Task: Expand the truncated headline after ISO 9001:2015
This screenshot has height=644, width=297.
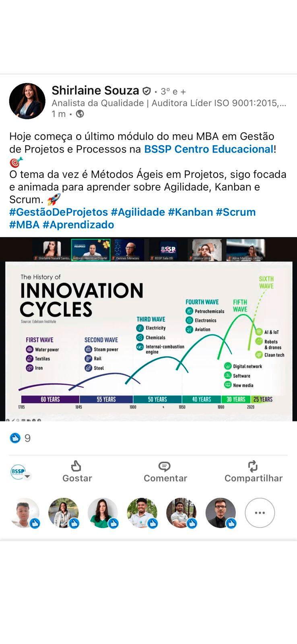Action: pyautogui.click(x=283, y=103)
